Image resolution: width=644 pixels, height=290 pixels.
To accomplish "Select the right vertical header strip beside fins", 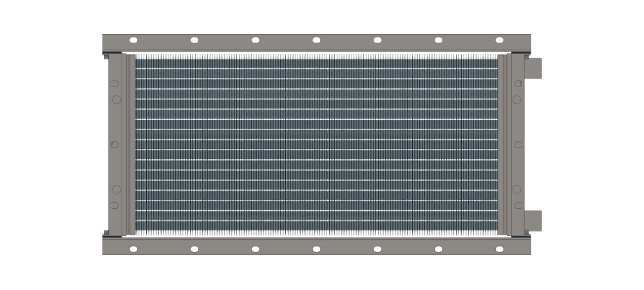I will 502,144.
